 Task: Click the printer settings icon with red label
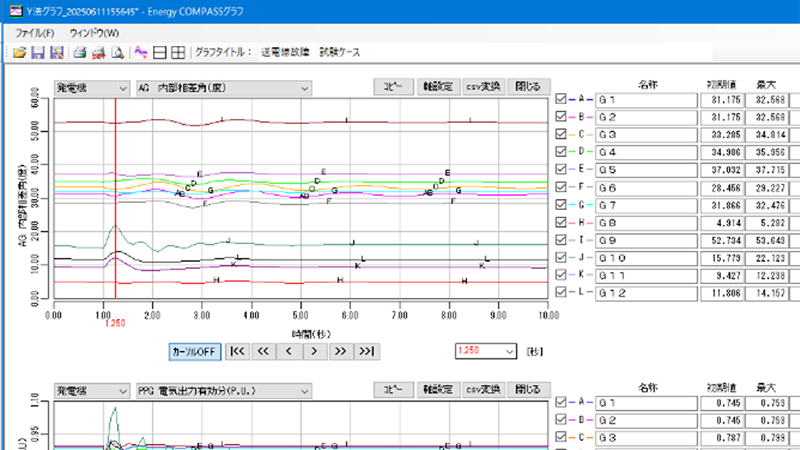[98, 52]
